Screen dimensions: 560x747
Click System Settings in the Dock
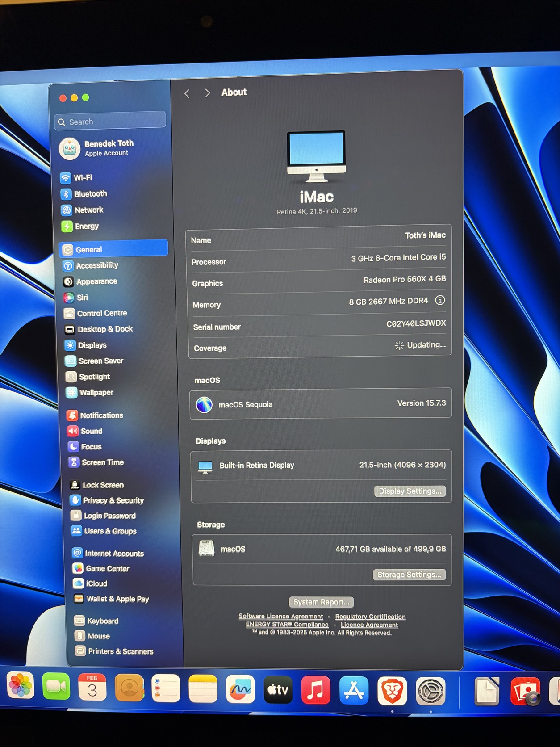tap(430, 692)
